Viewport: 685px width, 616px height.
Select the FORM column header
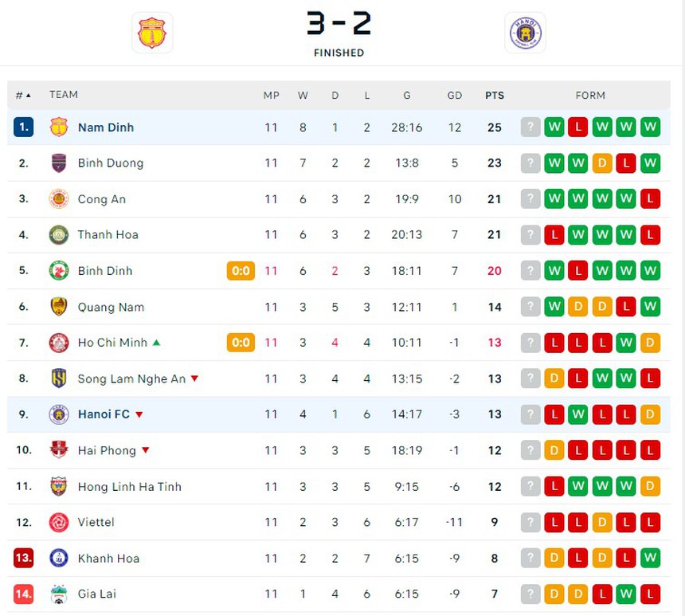tap(590, 95)
